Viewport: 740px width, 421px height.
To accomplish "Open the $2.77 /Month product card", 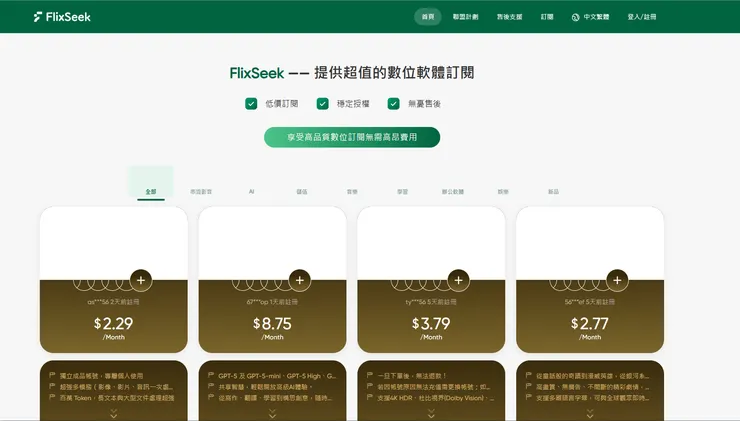I will [590, 279].
